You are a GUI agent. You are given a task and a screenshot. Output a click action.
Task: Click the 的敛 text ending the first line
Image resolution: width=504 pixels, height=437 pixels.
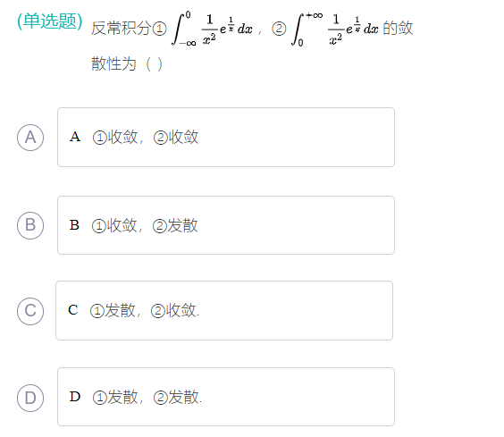pos(398,29)
